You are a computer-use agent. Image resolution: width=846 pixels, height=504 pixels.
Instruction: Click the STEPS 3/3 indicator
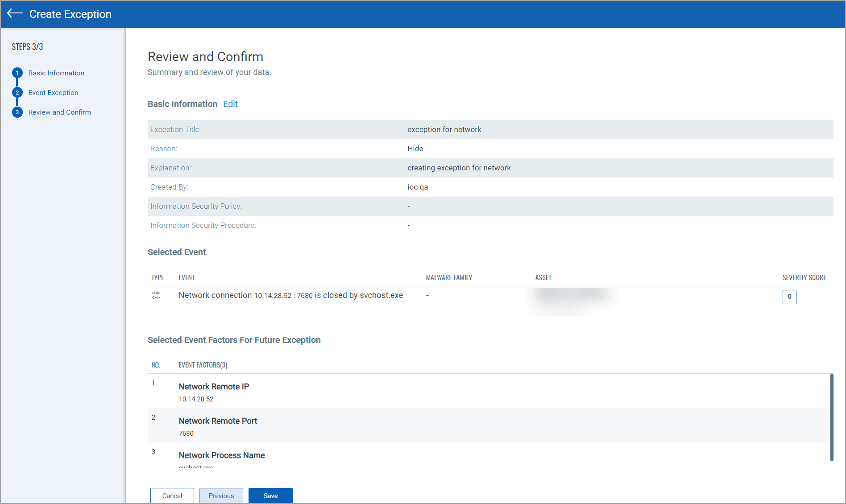coord(27,47)
